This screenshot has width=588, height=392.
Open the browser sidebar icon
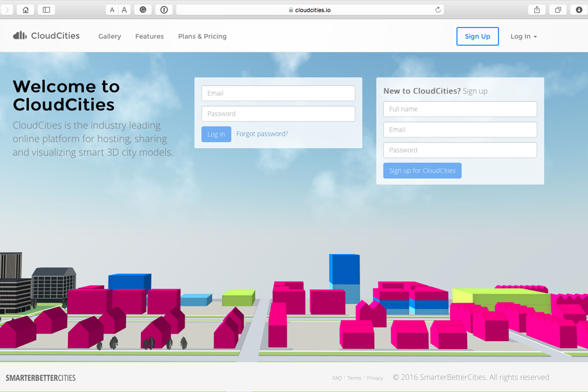(x=46, y=10)
